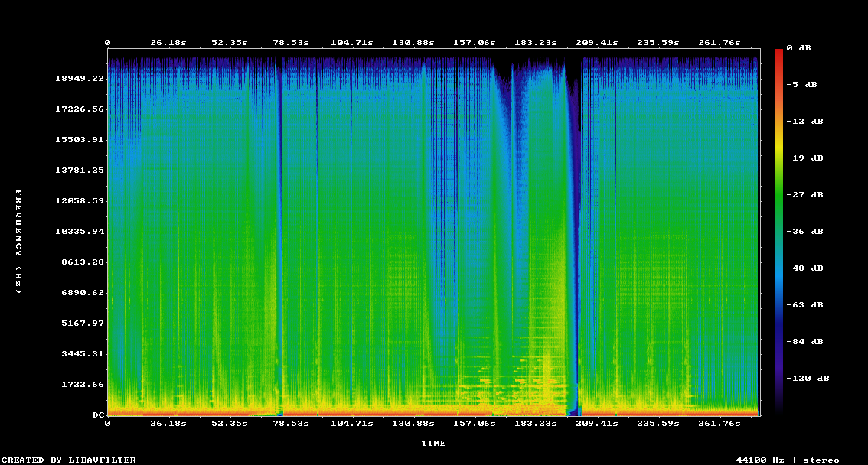Select the 1722.66 frequency axis label

83,385
